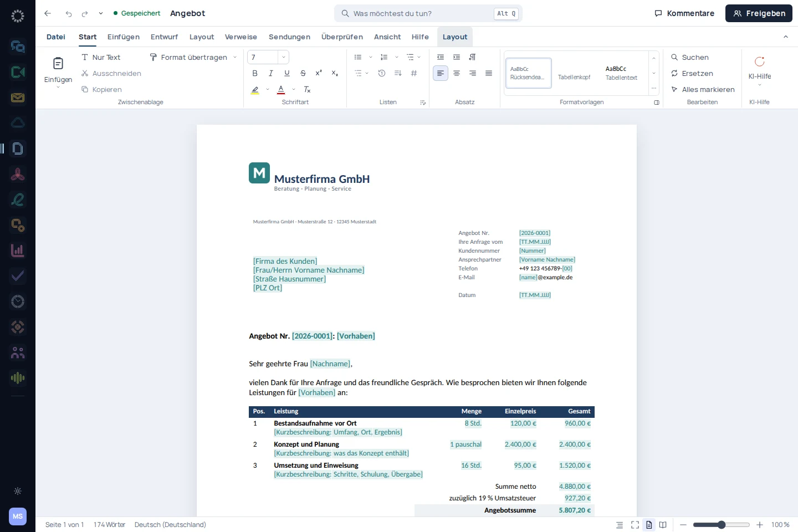The image size is (798, 532).
Task: Clear text formatting with Tx icon
Action: [x=307, y=89]
